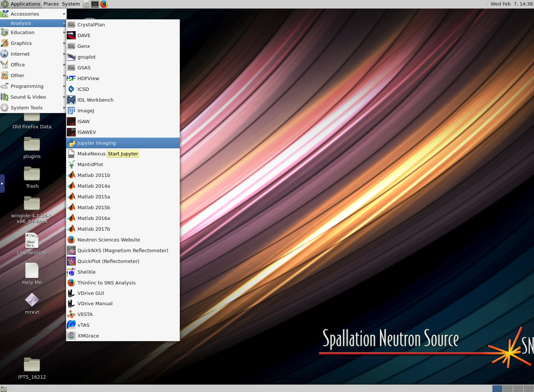Expand the Sound & Video submenu
The width and height of the screenshot is (534, 392).
[33, 97]
